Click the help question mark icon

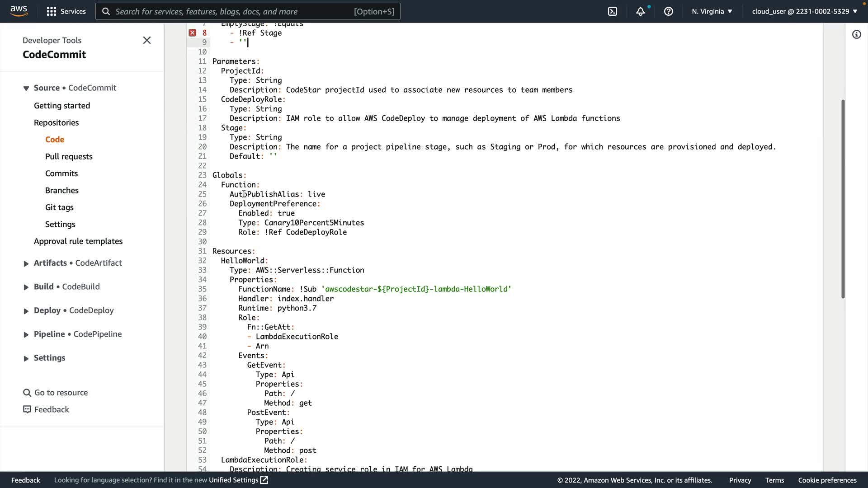[x=668, y=11]
